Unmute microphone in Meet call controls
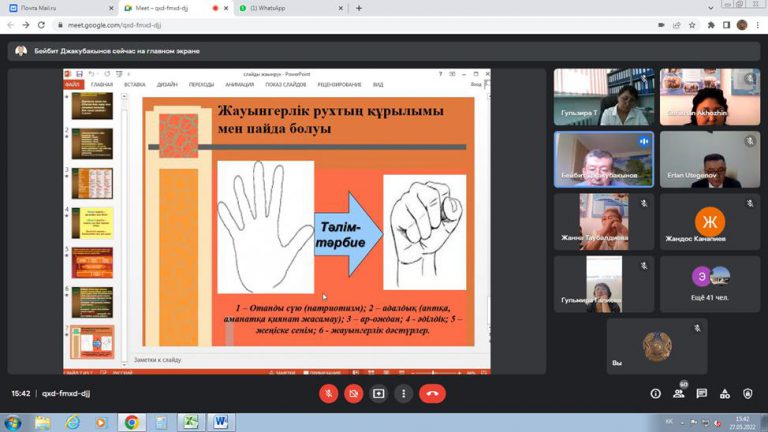 pos(328,393)
